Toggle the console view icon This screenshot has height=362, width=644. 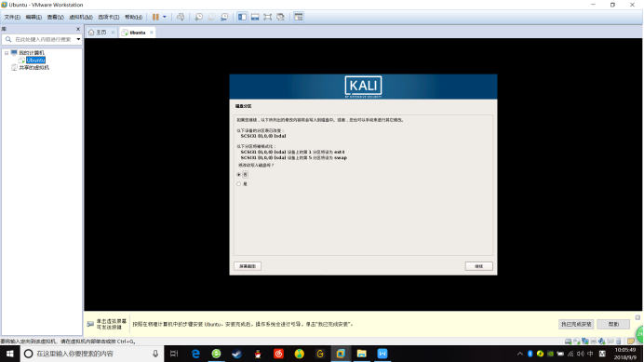click(299, 17)
